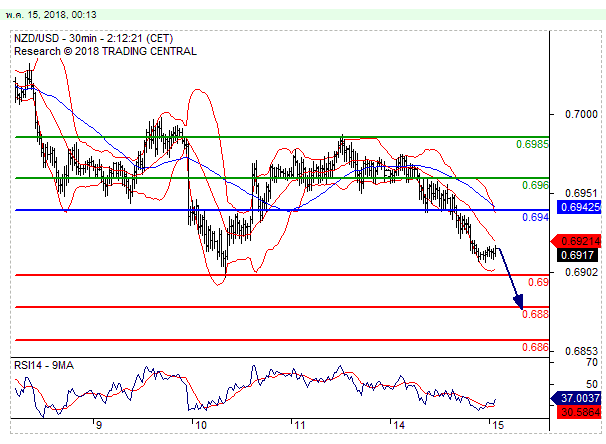Click date marker 11 on time axis
606x444 pixels.
(x=300, y=425)
